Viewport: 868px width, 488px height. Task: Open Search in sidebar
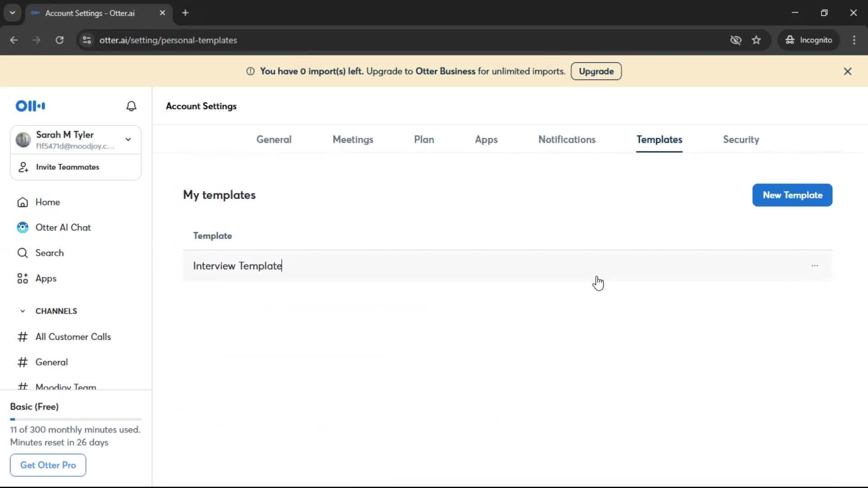(x=49, y=253)
